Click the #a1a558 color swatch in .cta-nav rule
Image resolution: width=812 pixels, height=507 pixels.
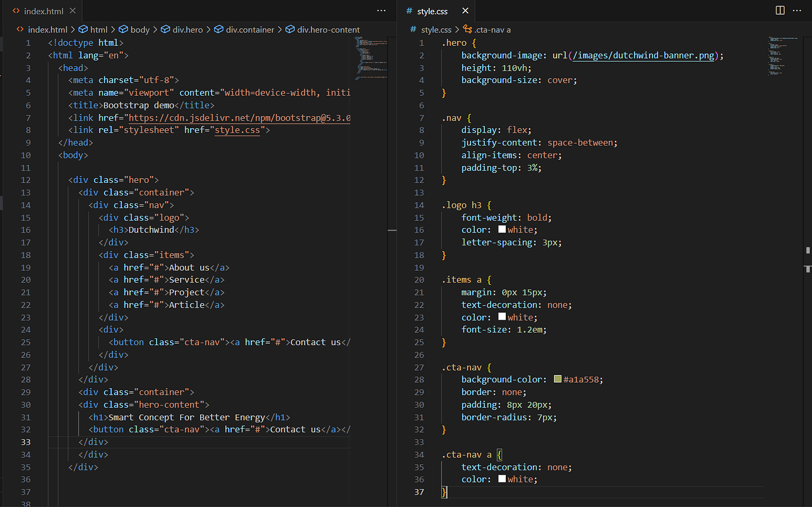pos(557,379)
